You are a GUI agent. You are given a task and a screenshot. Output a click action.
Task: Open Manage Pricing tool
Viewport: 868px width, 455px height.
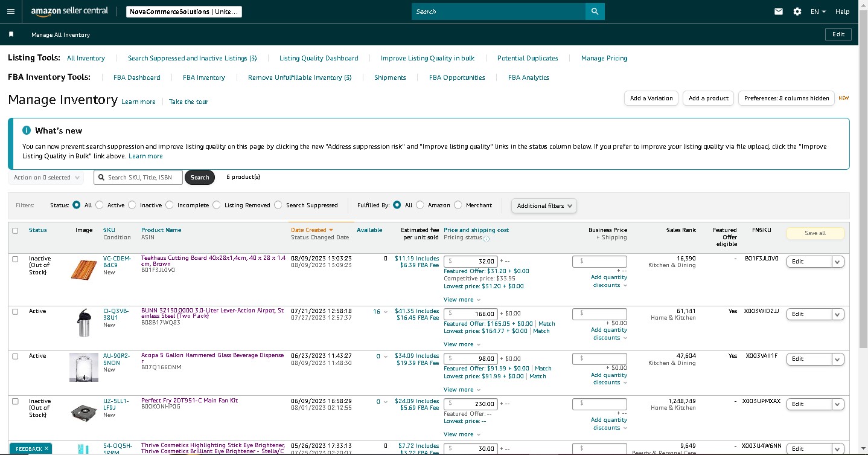click(x=604, y=58)
